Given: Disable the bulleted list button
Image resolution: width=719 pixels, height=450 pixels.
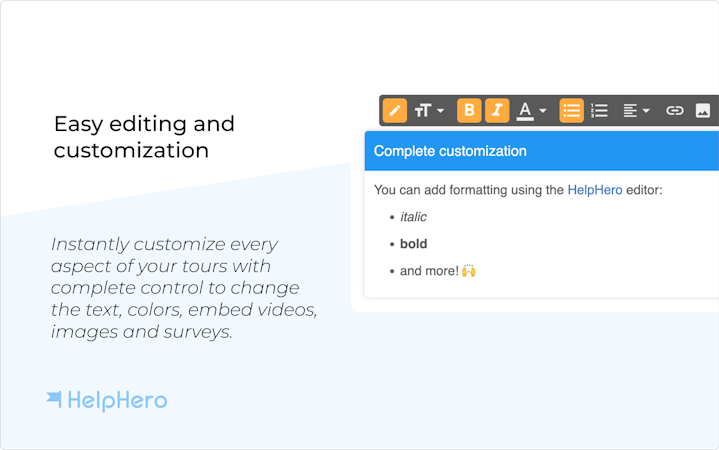Looking at the screenshot, I should (x=571, y=111).
